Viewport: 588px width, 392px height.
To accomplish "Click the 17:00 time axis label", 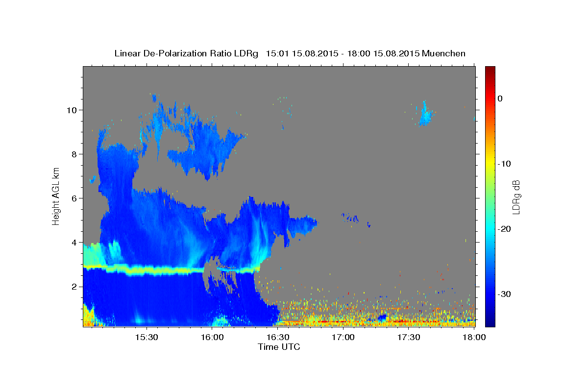I will [343, 337].
